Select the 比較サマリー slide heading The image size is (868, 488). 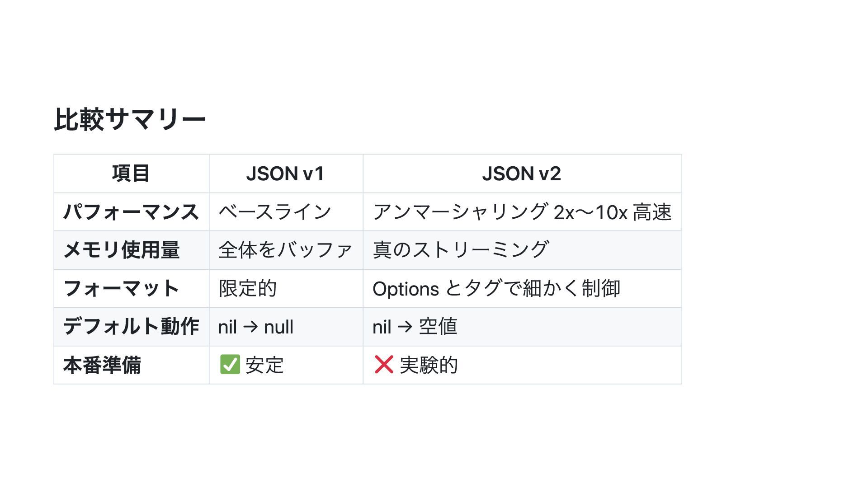tap(130, 120)
